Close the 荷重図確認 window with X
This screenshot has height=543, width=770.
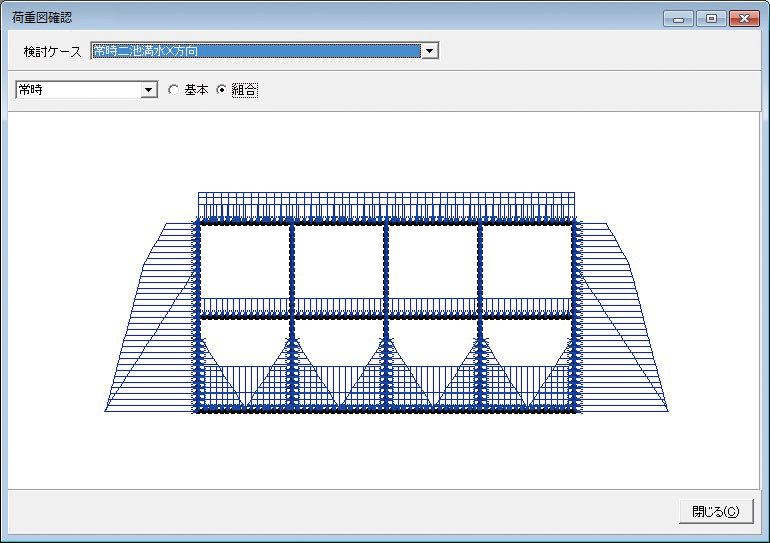coord(744,19)
